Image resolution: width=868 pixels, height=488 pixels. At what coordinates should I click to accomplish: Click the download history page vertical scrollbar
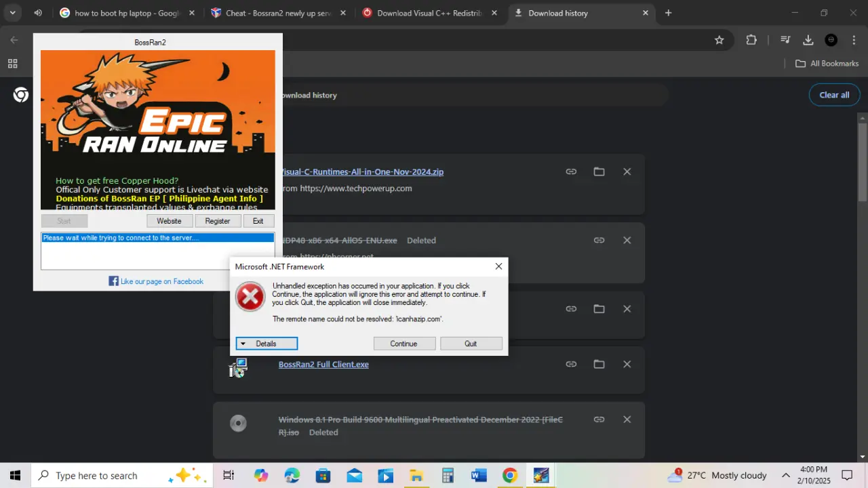[x=863, y=163]
